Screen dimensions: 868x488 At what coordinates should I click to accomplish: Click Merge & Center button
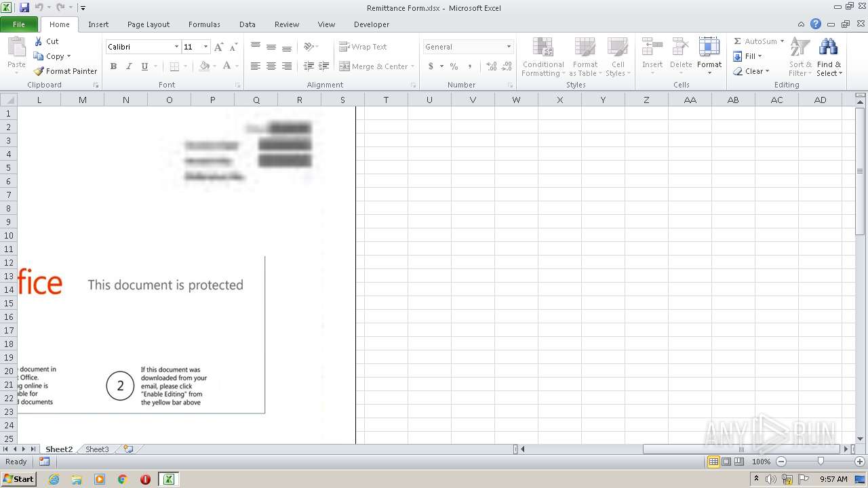tap(373, 66)
